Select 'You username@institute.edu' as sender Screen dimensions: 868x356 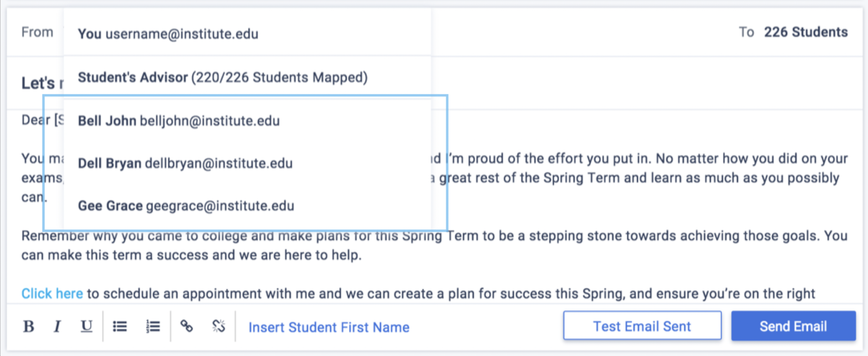coord(168,34)
